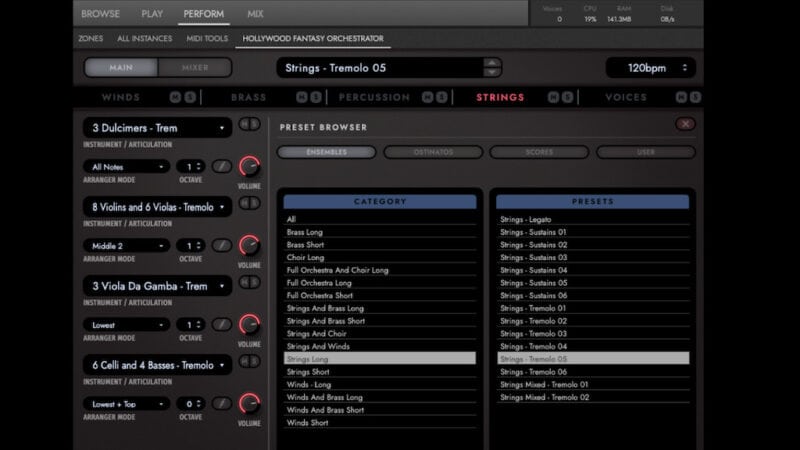The width and height of the screenshot is (800, 450).
Task: Click the preset name up/down arrows
Action: (x=491, y=68)
